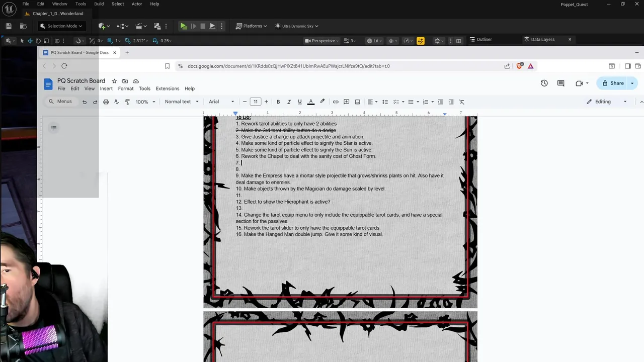This screenshot has height=362, width=644.
Task: Click the font size 11 field
Action: click(x=256, y=102)
